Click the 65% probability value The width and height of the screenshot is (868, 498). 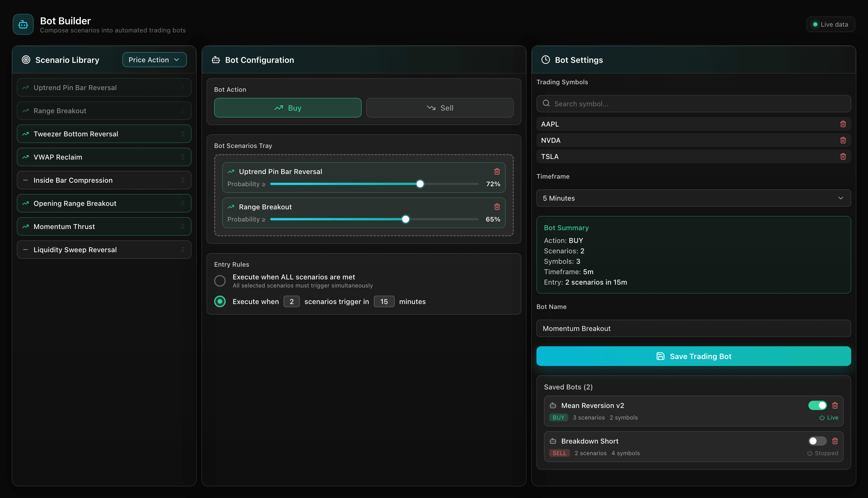click(493, 219)
